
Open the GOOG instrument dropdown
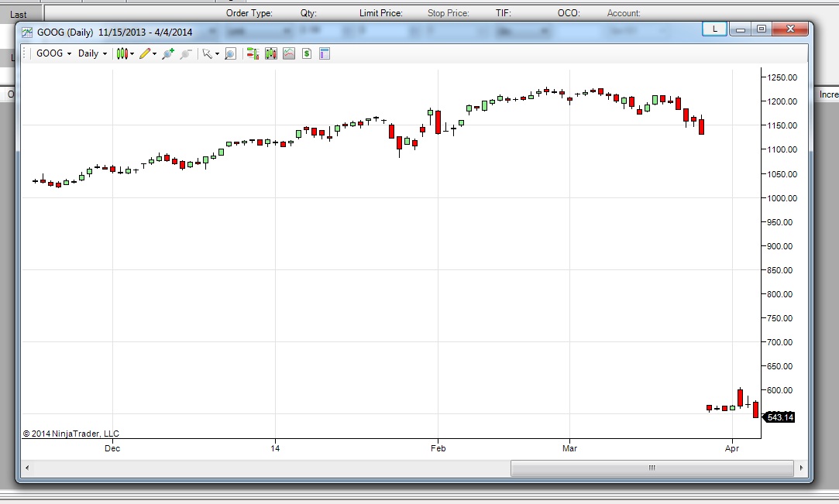point(53,53)
